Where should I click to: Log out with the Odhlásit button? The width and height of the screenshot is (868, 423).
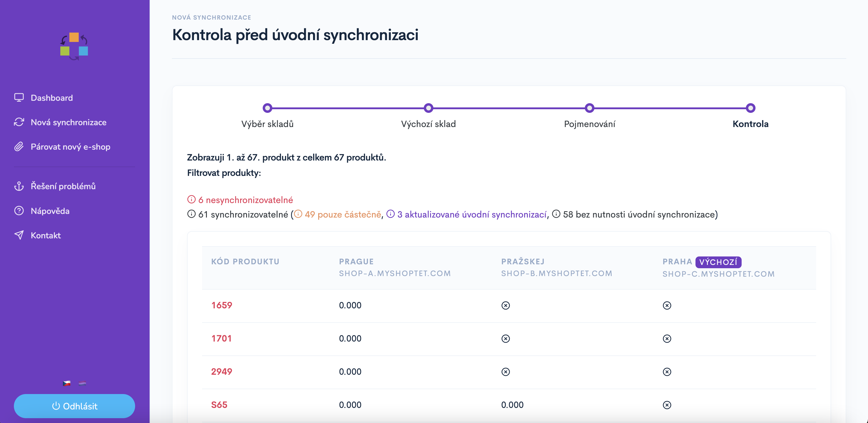click(74, 406)
